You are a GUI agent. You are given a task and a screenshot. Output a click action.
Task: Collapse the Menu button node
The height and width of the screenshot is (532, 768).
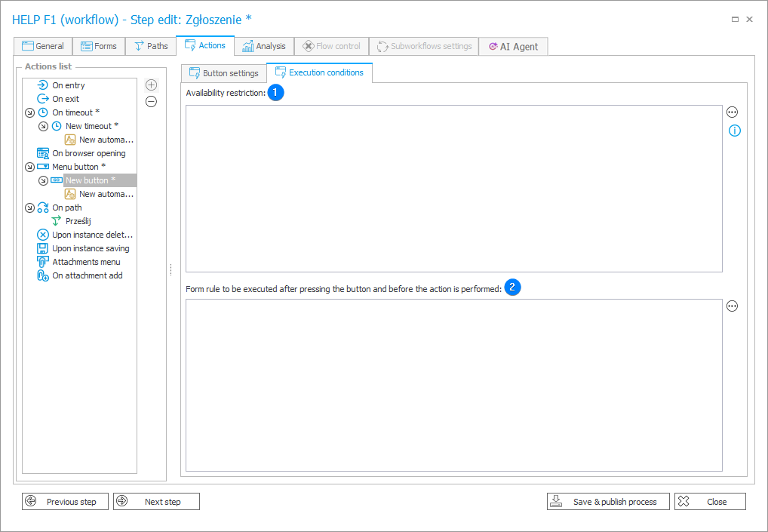pos(29,166)
